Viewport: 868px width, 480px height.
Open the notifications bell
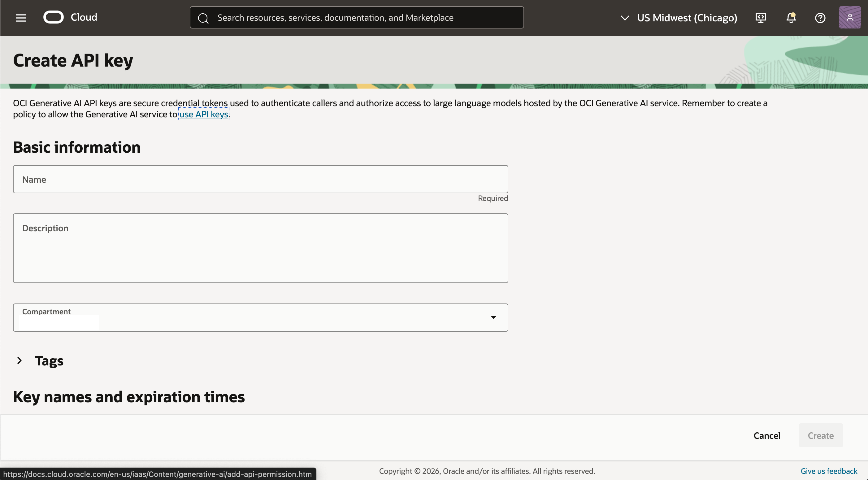[x=791, y=18]
